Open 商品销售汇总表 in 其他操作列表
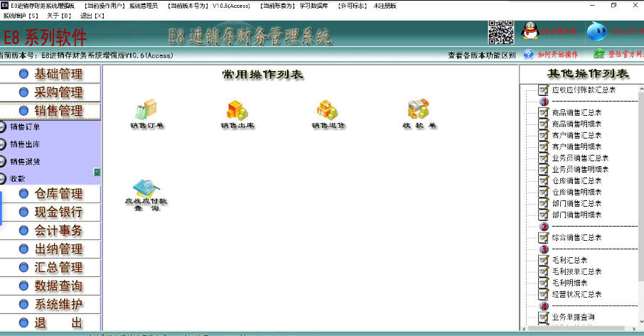 [576, 112]
